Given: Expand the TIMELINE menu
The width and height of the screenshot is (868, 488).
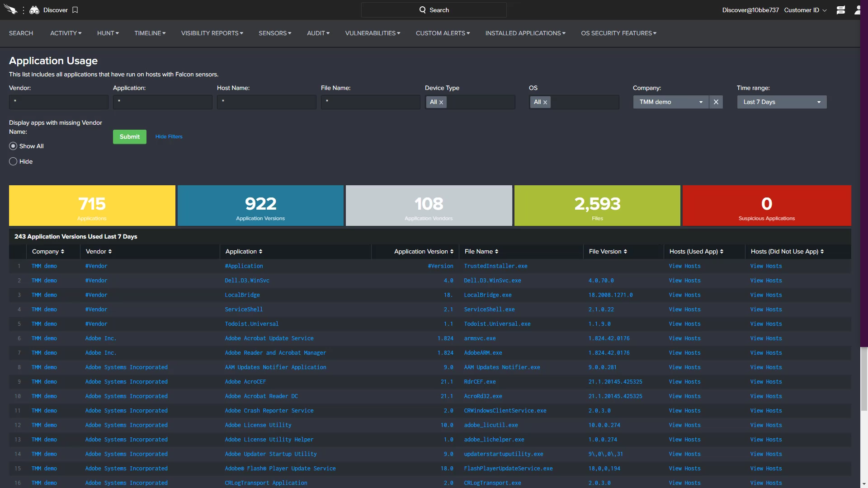Looking at the screenshot, I should [150, 33].
